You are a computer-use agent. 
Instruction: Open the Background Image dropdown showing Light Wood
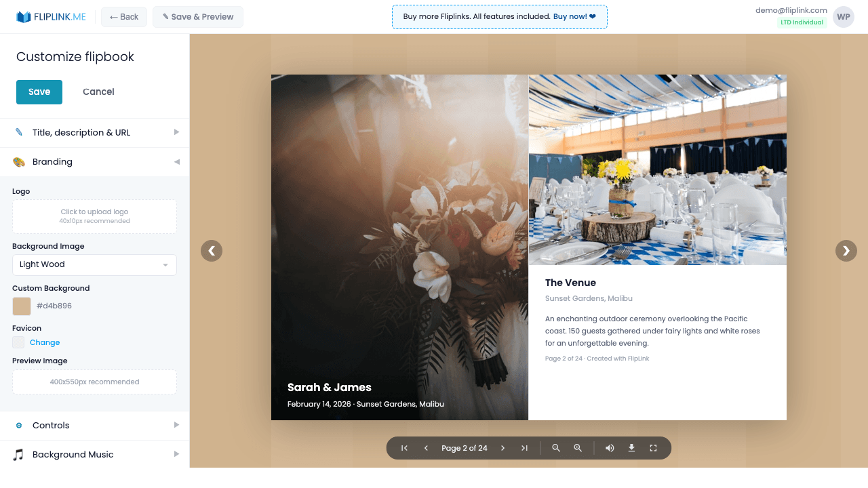point(94,265)
